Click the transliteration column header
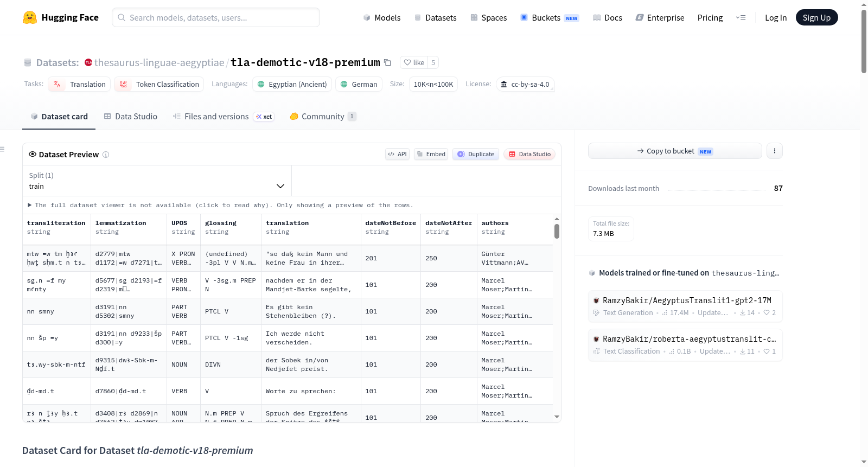Screen dimensions: 868x467 coord(56,227)
